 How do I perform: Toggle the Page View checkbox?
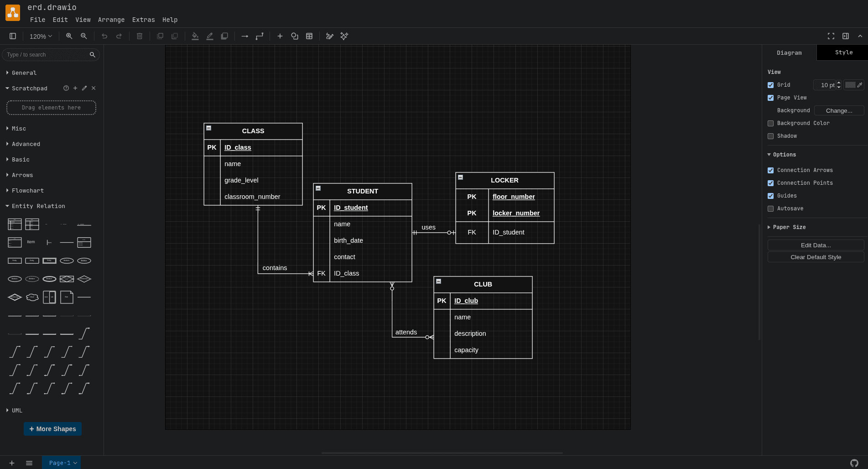[771, 98]
